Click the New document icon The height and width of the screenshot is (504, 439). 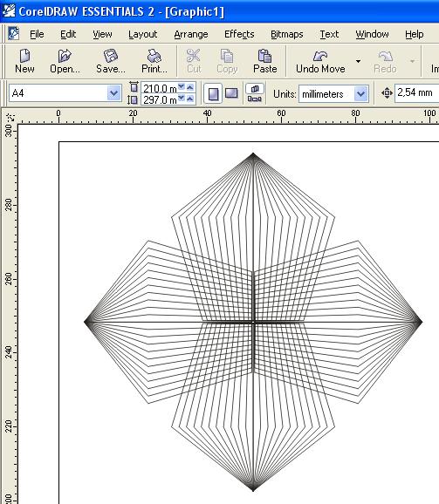pos(24,56)
